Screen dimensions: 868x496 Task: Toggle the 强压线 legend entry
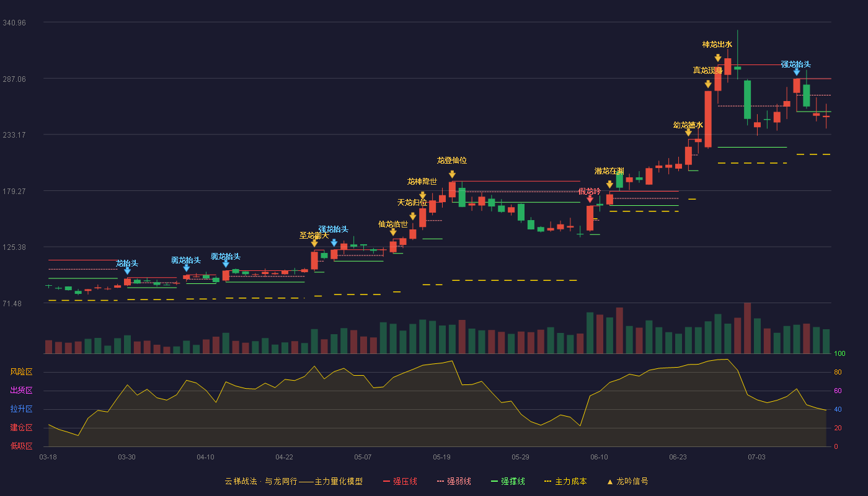click(x=400, y=481)
